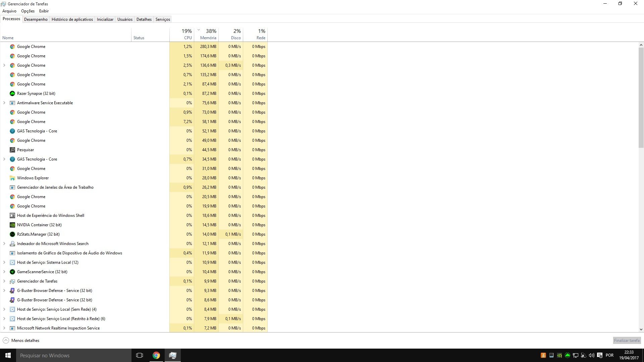This screenshot has height=362, width=644.
Task: Click the NVIDIA Container process icon
Action: click(x=12, y=225)
